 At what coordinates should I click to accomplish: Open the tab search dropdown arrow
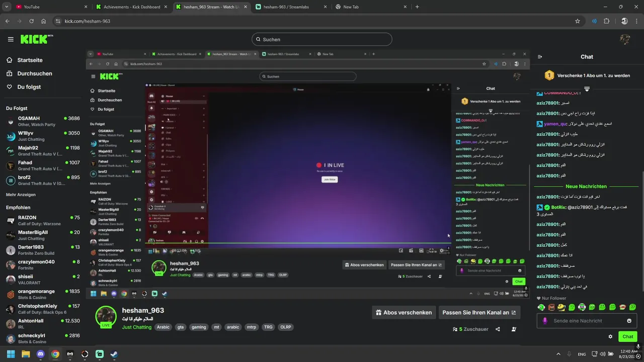pyautogui.click(x=6, y=7)
